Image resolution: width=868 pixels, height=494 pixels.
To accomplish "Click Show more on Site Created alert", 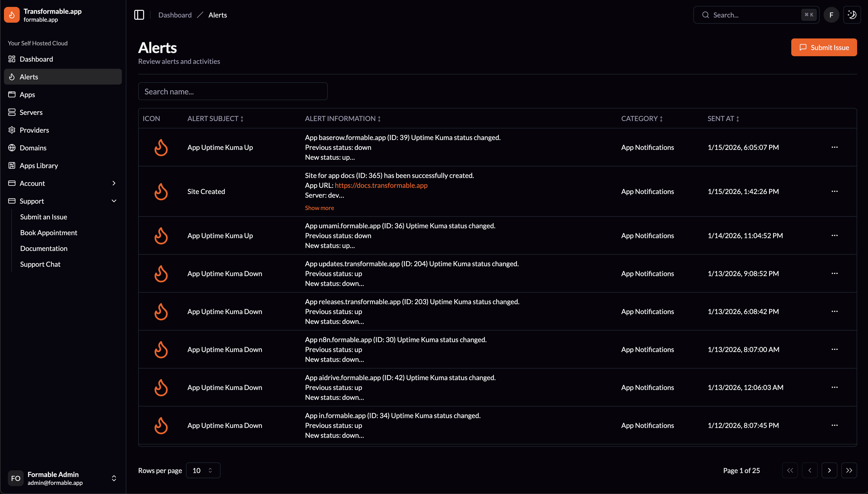I will (x=319, y=208).
